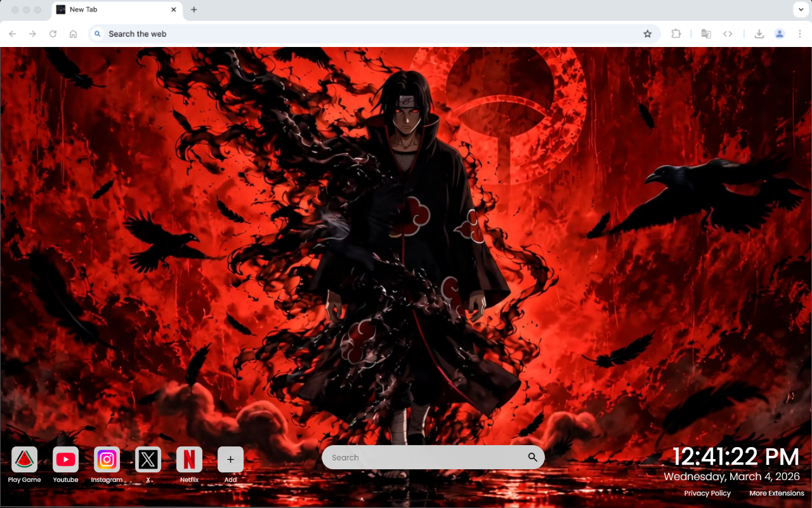The image size is (812, 508).
Task: Click the Wednesday, March 4, 2026 date
Action: click(x=732, y=476)
